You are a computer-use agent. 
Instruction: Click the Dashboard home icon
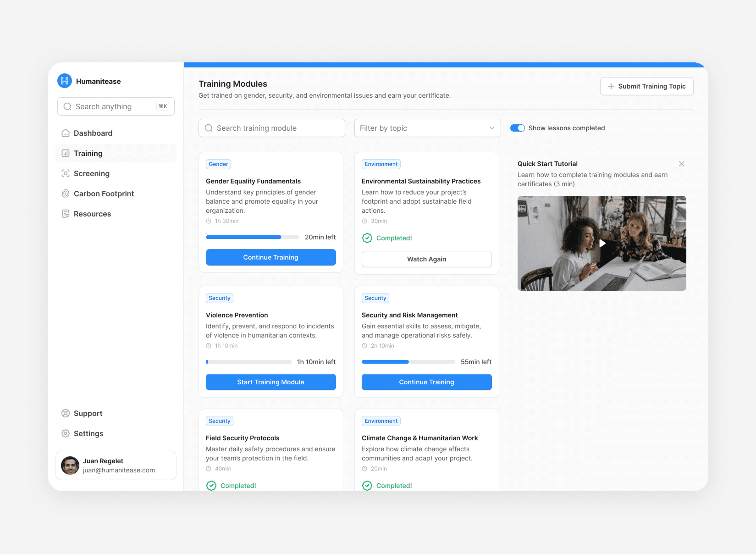point(66,133)
